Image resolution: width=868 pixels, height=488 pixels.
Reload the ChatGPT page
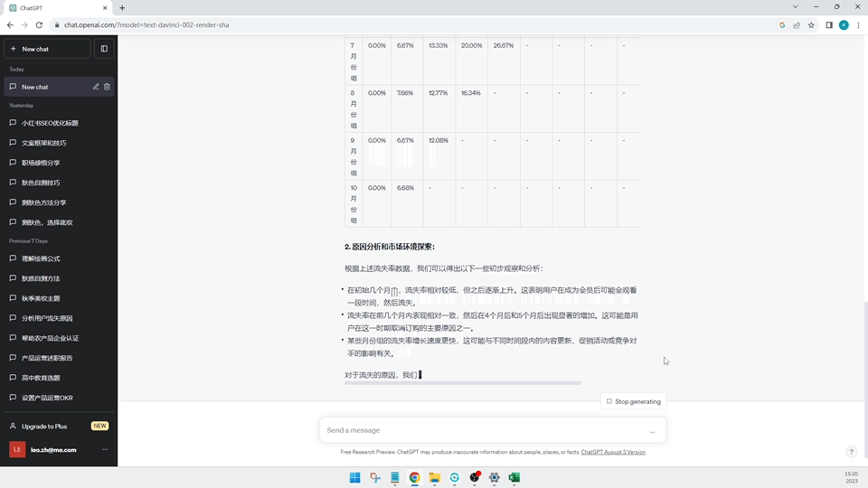(x=39, y=25)
